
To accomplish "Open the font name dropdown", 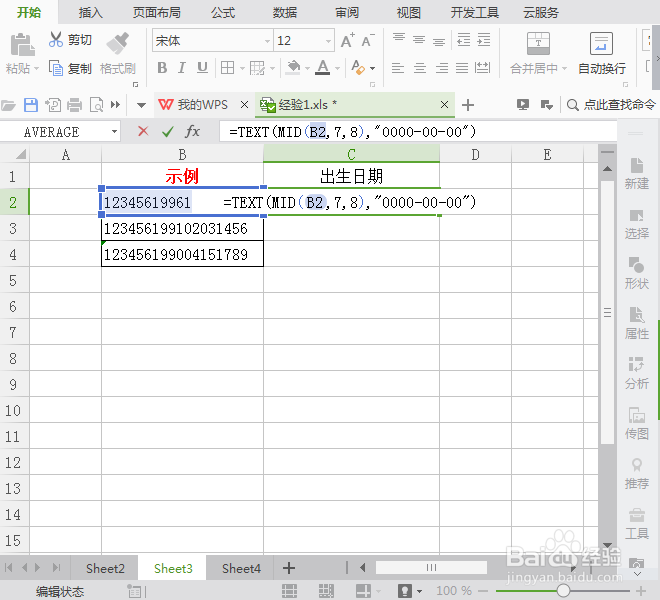I will (267, 41).
